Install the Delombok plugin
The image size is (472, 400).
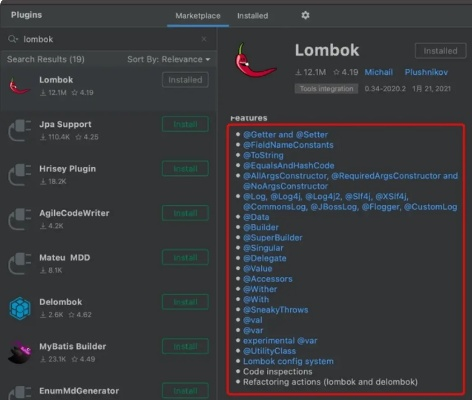[x=185, y=302]
